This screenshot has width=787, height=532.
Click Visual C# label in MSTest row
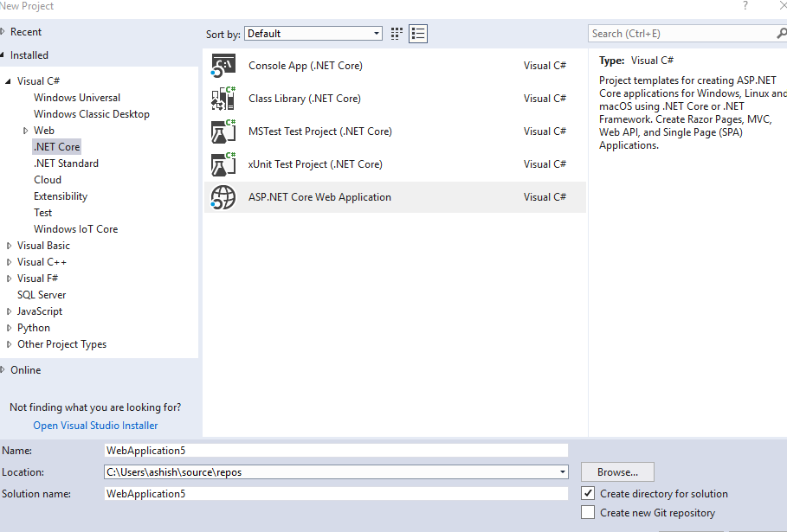tap(545, 131)
